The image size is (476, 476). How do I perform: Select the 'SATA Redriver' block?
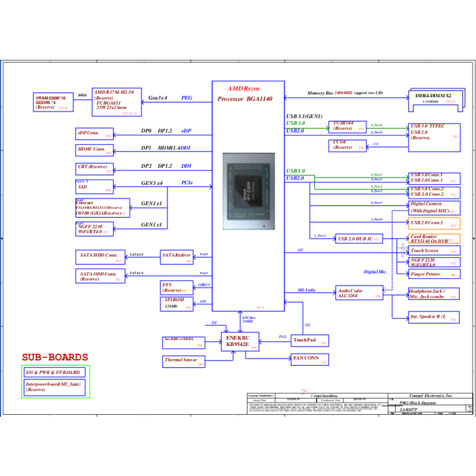(177, 257)
